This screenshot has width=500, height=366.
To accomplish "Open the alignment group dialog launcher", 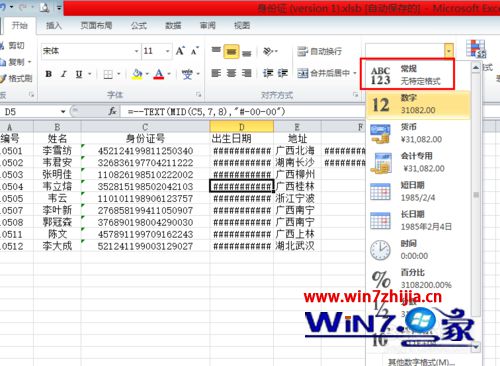I will pos(355,95).
